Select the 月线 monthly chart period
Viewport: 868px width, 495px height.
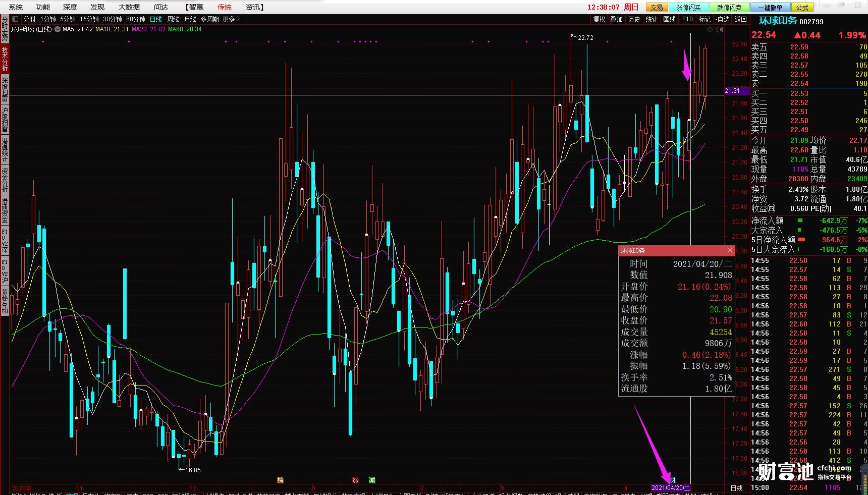tap(190, 19)
